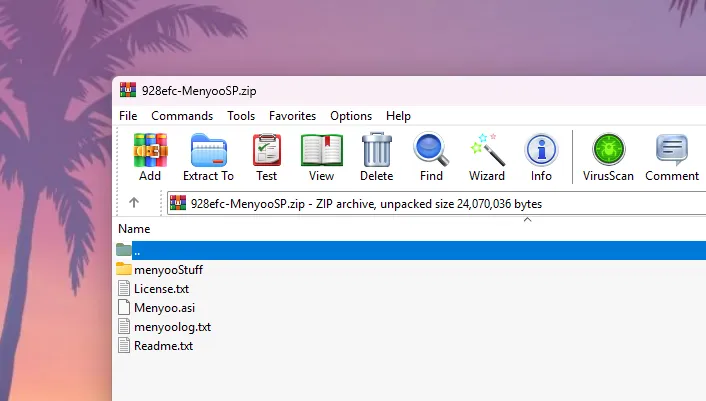Open the Commands menu
The height and width of the screenshot is (401, 706).
[182, 116]
